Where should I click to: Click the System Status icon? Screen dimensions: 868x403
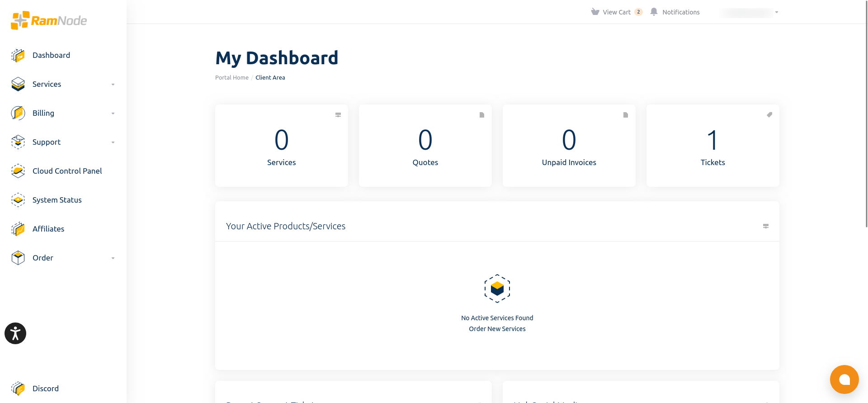click(x=18, y=200)
